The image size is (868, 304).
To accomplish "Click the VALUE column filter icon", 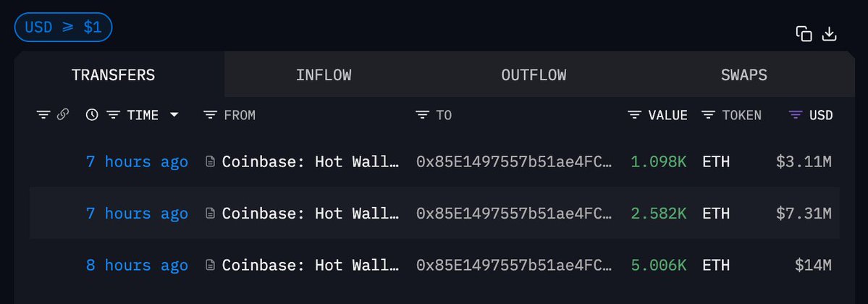I will click(x=635, y=115).
